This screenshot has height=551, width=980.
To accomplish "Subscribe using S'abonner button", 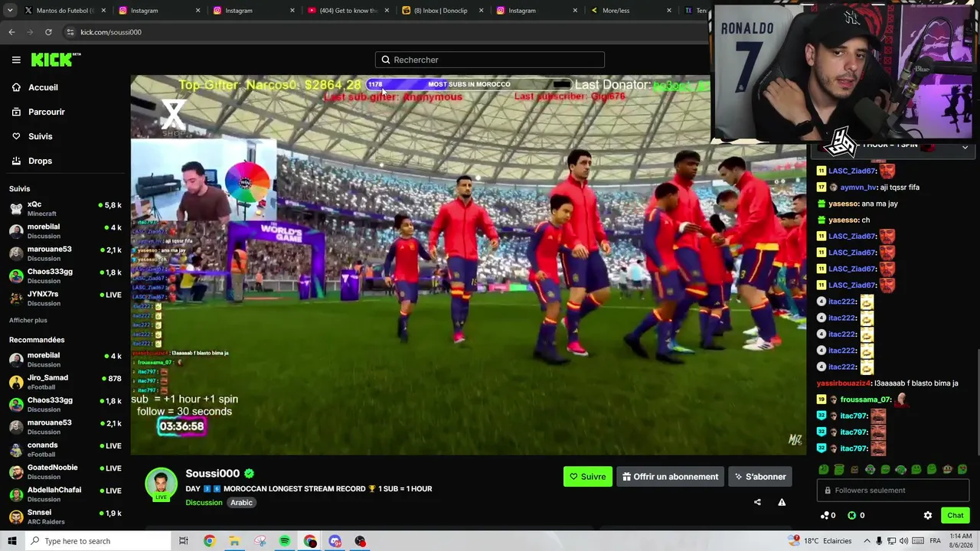I will point(760,477).
